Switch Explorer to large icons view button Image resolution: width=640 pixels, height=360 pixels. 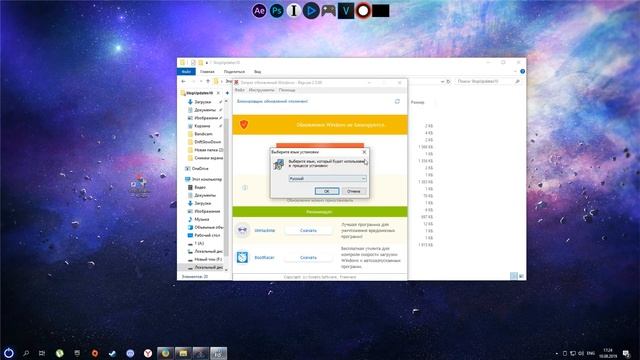click(x=521, y=276)
